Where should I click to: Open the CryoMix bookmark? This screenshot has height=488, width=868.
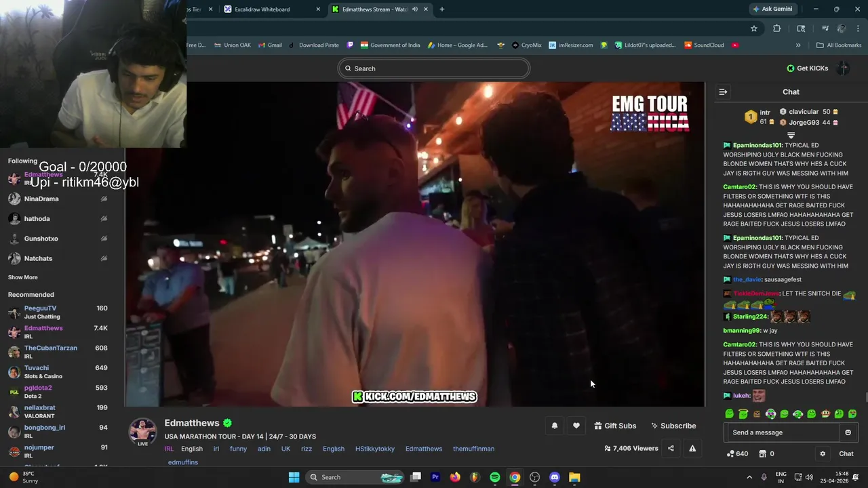pyautogui.click(x=526, y=45)
